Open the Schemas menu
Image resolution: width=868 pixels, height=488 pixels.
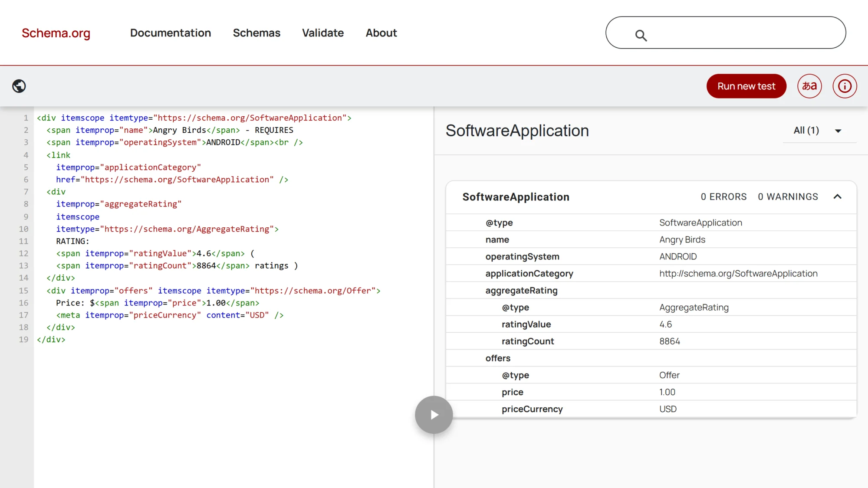click(x=256, y=33)
